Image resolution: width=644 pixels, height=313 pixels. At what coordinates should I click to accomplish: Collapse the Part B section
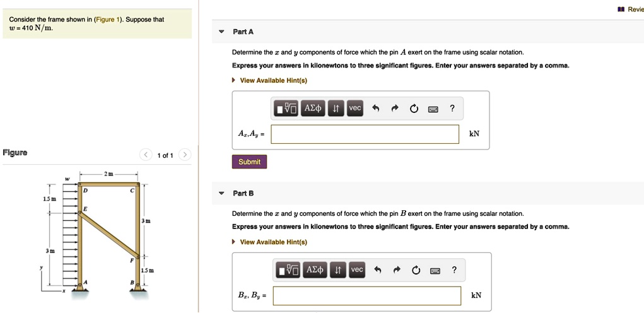click(x=221, y=193)
